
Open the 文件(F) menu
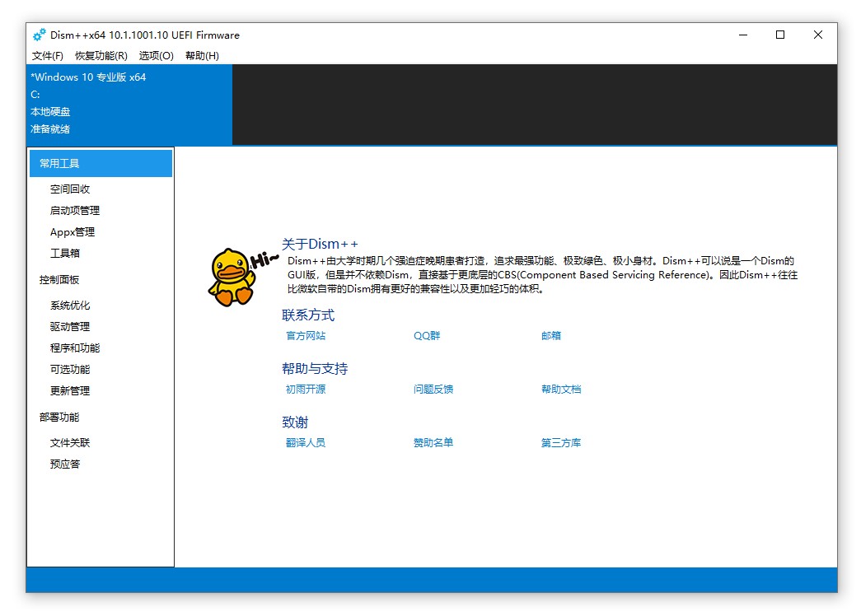47,55
